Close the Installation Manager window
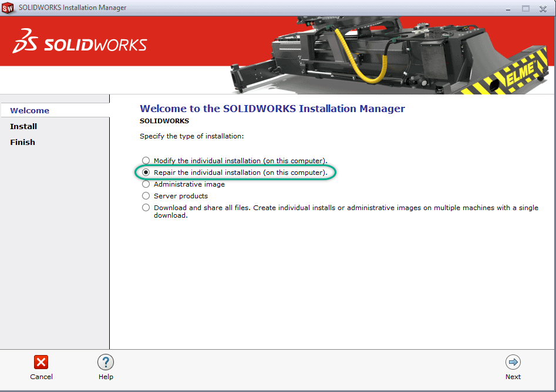556x392 pixels. 543,8
